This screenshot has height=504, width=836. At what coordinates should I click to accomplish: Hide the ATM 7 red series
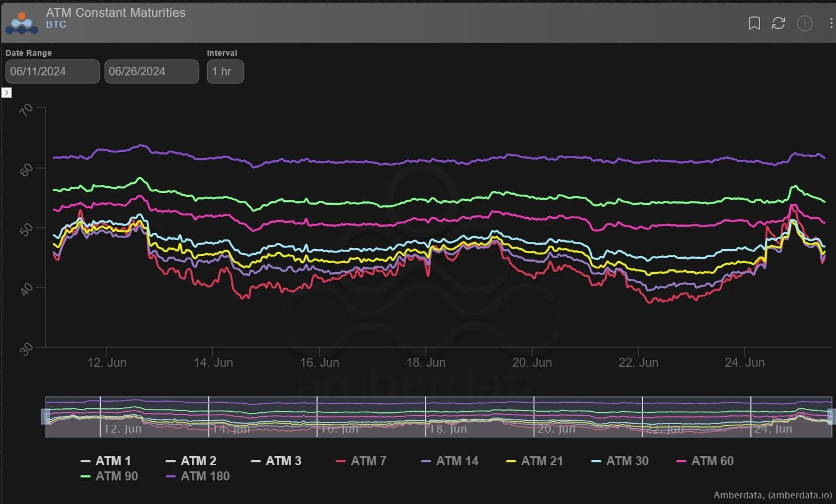tap(361, 461)
